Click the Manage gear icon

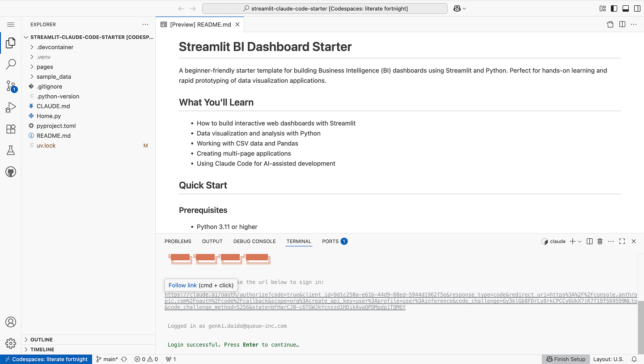pyautogui.click(x=11, y=343)
